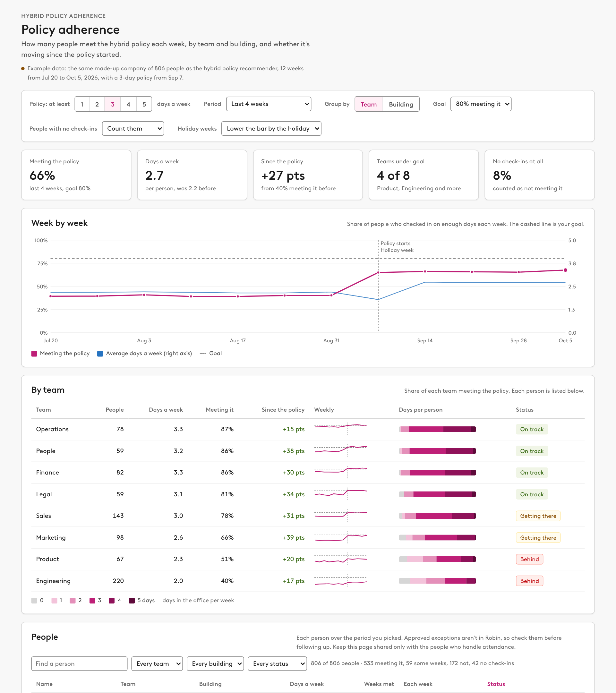Click the Name column header in People table
The height and width of the screenshot is (693, 616).
coord(44,684)
